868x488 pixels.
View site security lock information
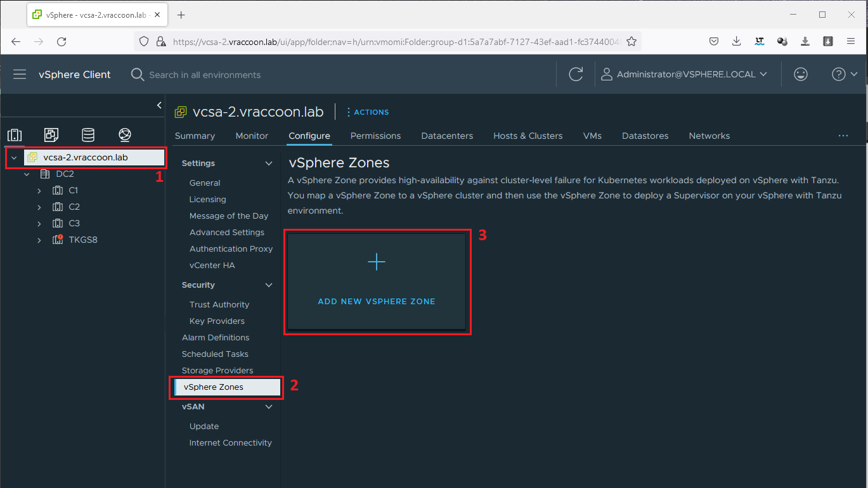[161, 41]
